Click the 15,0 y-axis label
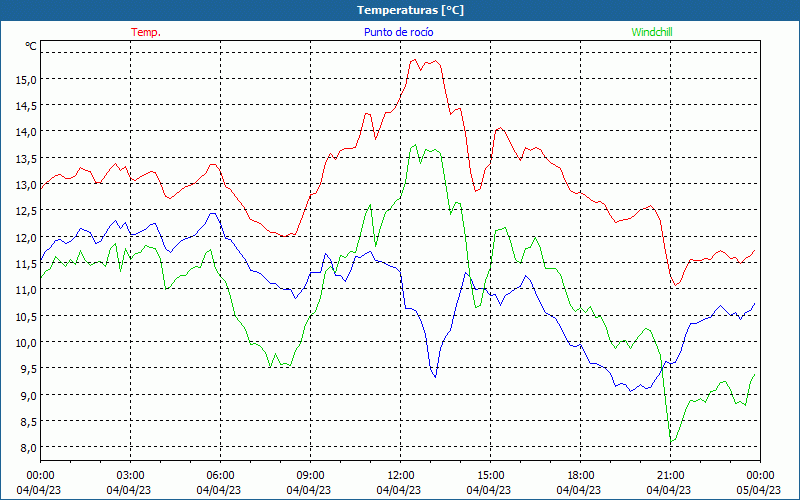Screen dimensions: 800x500 tap(26, 80)
